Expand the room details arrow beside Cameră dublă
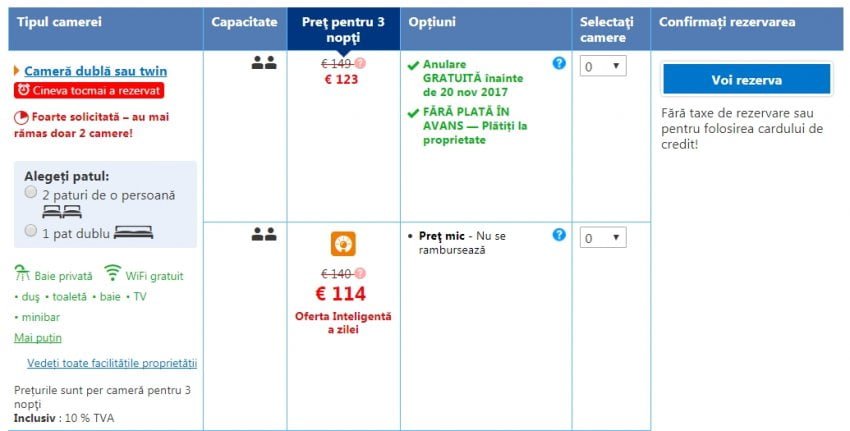Image resolution: width=850 pixels, height=431 pixels. (17, 71)
